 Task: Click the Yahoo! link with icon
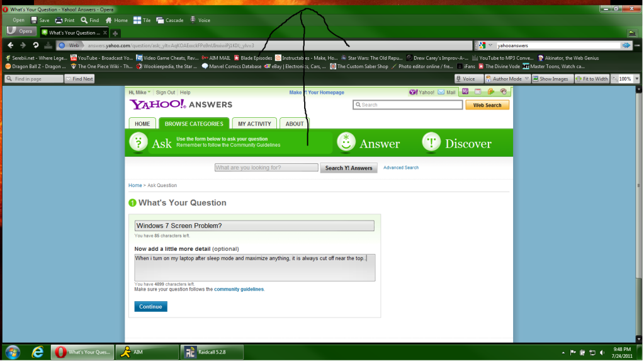click(x=422, y=93)
